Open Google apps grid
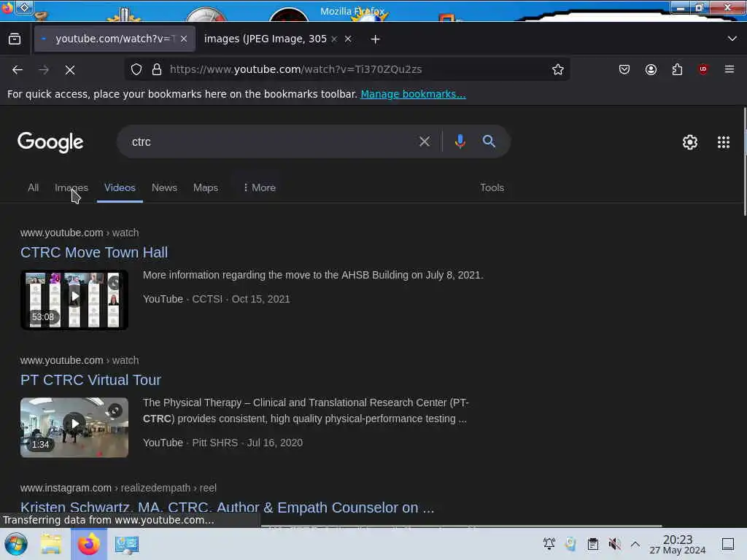This screenshot has width=747, height=560. pyautogui.click(x=724, y=142)
